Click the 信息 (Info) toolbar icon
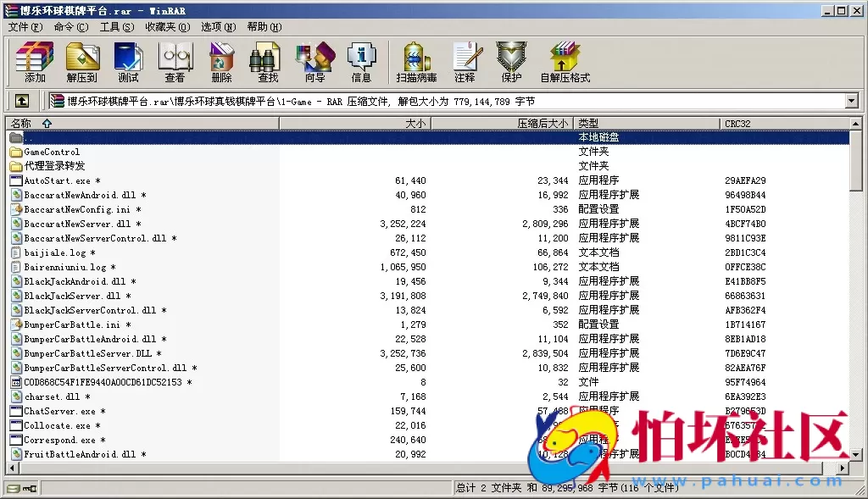The width and height of the screenshot is (868, 499). pos(361,61)
